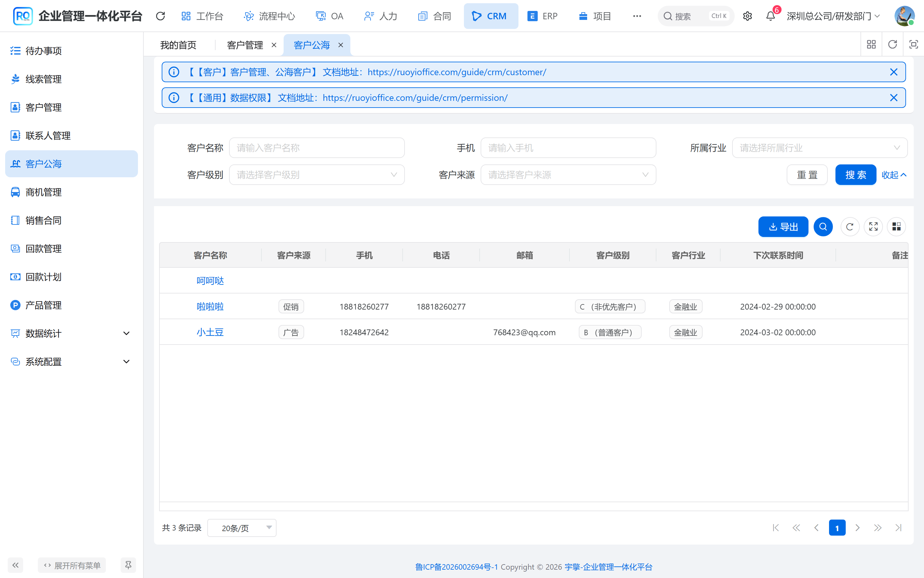924x578 pixels.
Task: Pin the sidebar with the pin icon
Action: (128, 565)
